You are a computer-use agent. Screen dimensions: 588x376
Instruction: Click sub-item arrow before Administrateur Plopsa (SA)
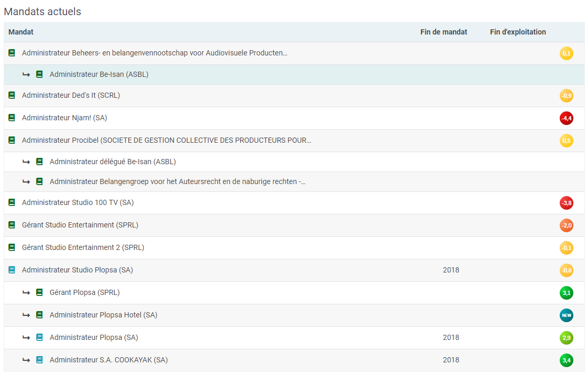click(26, 338)
